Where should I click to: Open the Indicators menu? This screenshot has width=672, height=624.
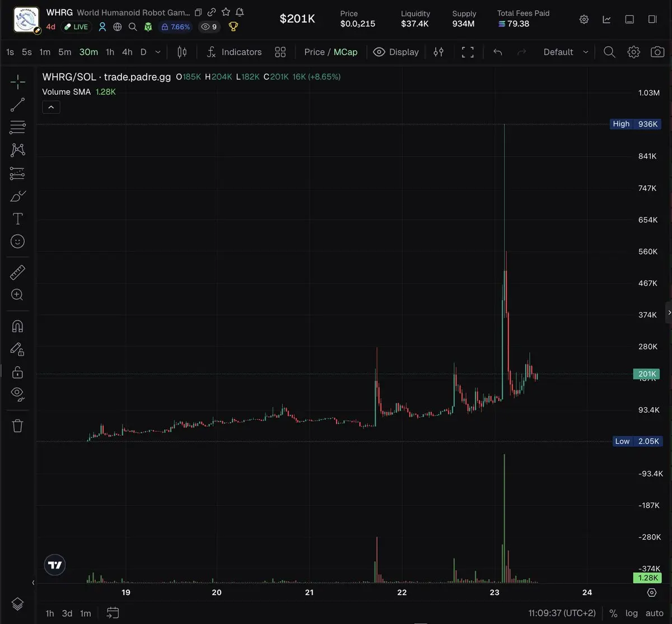coord(234,52)
